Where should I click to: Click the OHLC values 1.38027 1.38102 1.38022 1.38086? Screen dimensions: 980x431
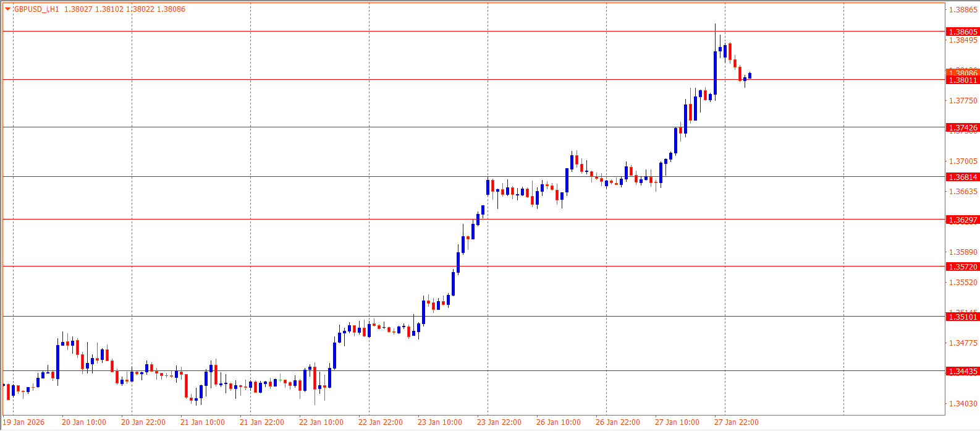click(x=125, y=9)
